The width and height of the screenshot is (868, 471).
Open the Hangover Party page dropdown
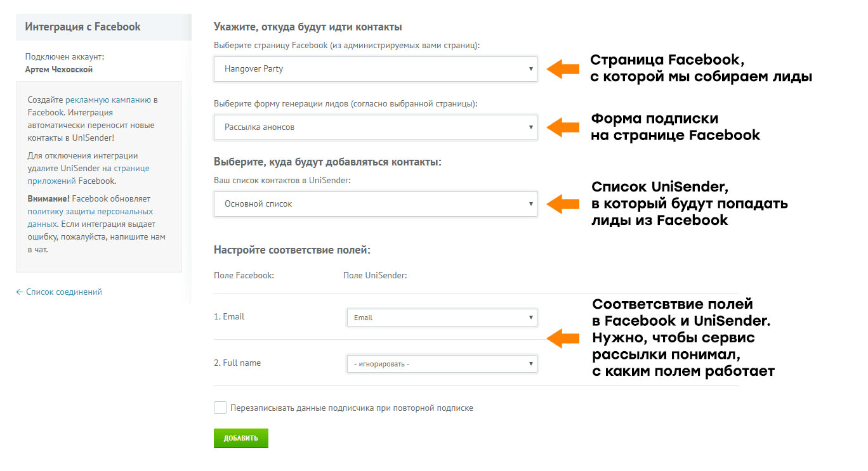click(376, 69)
